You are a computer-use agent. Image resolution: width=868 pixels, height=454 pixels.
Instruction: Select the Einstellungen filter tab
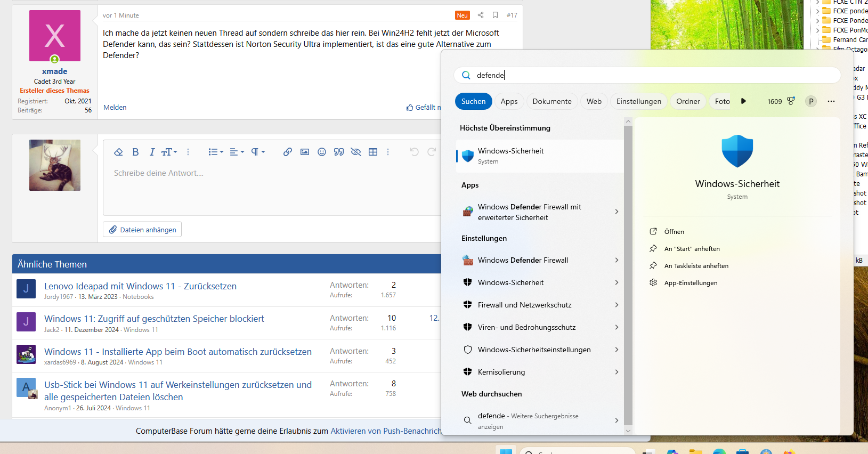(x=639, y=101)
